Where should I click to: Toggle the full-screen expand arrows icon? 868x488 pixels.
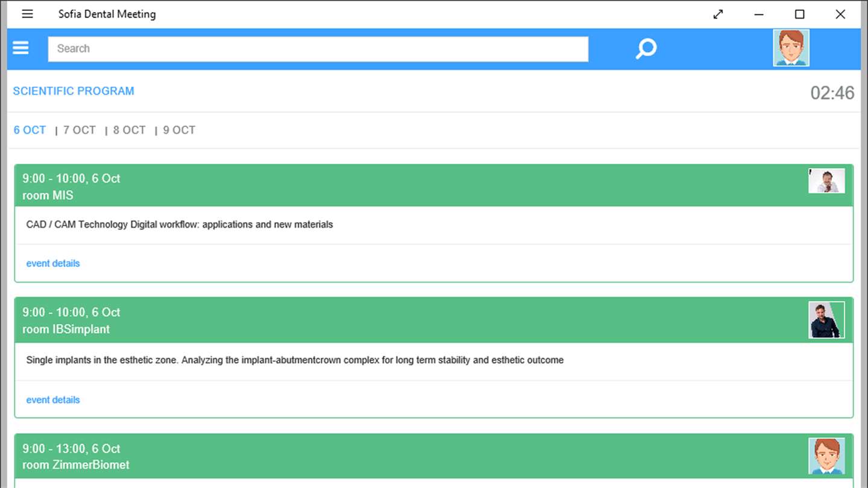(x=718, y=14)
